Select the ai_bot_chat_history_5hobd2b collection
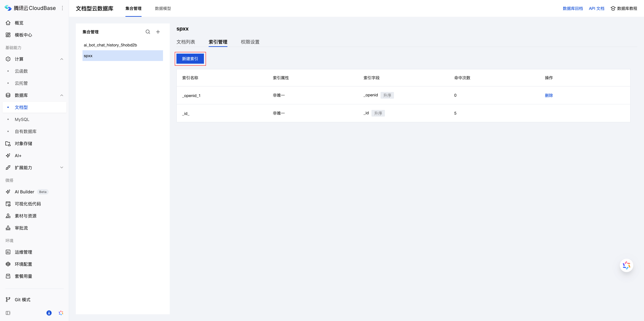This screenshot has width=644, height=321. click(122, 45)
